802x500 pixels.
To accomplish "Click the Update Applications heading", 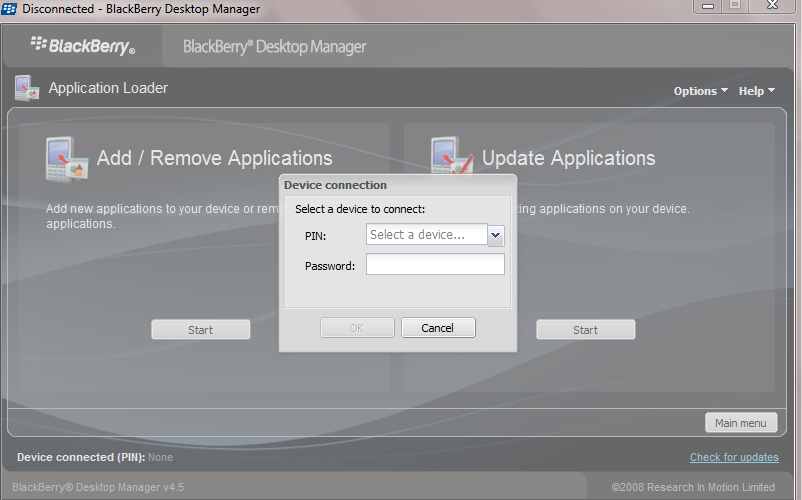I will pyautogui.click(x=569, y=158).
